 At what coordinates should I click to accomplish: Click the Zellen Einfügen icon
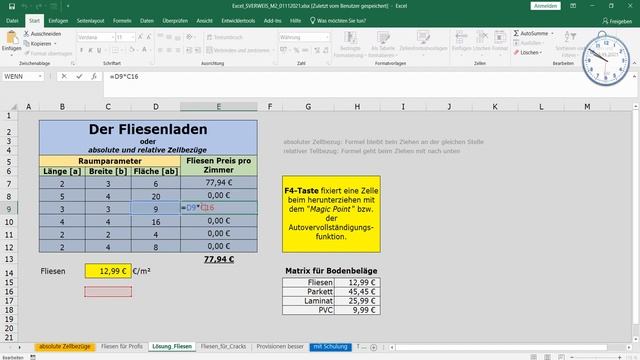[x=461, y=38]
